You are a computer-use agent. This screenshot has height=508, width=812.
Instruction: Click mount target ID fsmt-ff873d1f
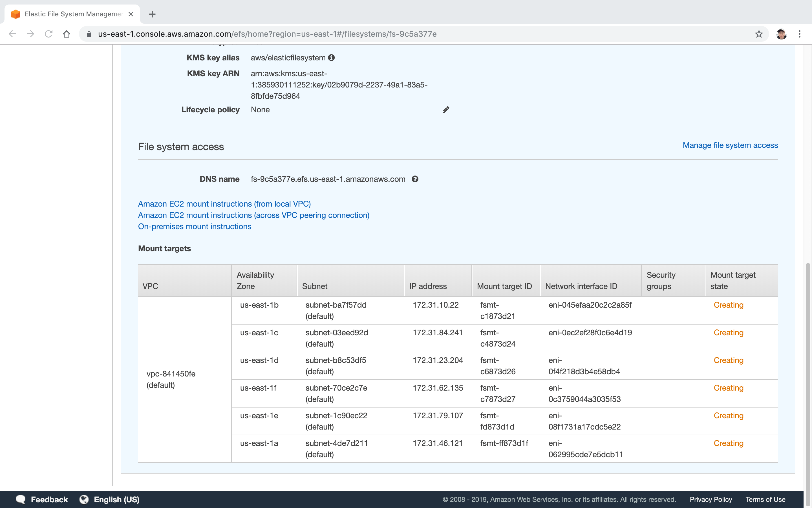pos(504,443)
